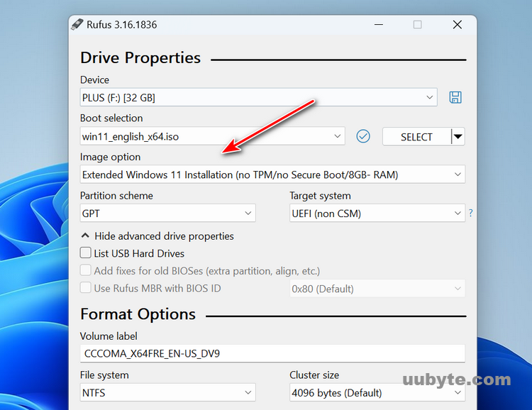Click the SELECT button

click(416, 137)
